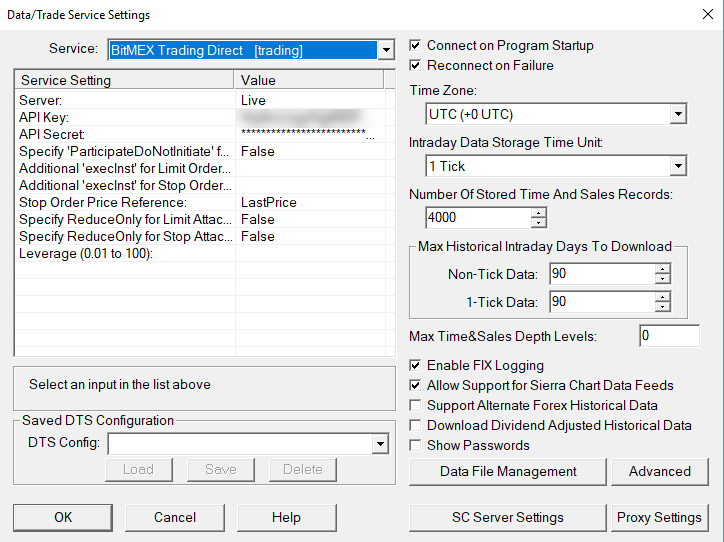
Task: Open the DTS Config dropdown
Action: 380,444
